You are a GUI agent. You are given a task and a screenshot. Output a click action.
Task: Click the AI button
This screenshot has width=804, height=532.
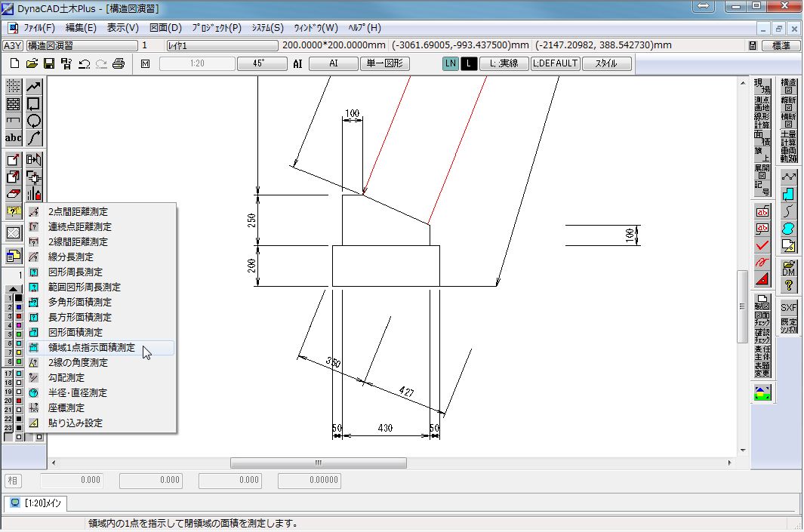(x=333, y=63)
